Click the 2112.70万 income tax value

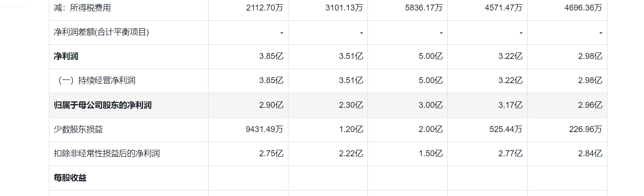265,8
